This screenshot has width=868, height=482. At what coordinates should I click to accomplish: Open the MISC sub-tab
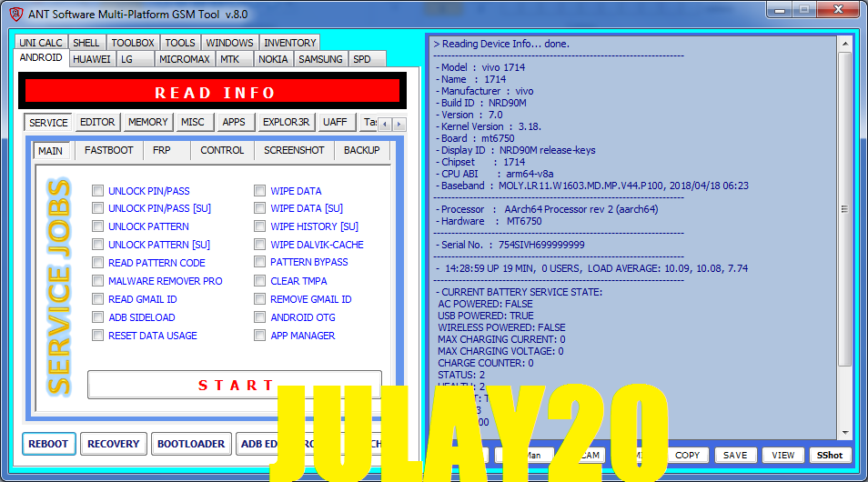click(x=195, y=122)
